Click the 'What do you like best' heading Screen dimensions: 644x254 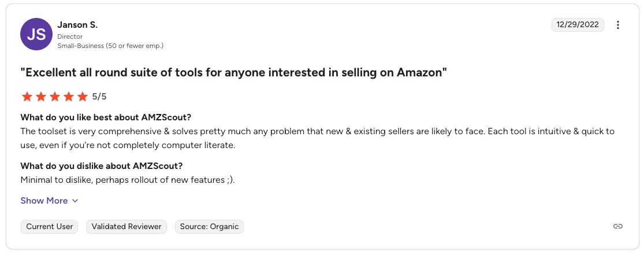pyautogui.click(x=106, y=117)
